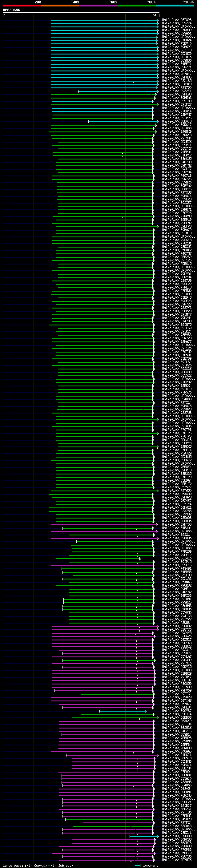Select label UniRef100_C5XEK3
Image resolution: width=197 pixels, height=868 pixels.
tap(177, 200)
